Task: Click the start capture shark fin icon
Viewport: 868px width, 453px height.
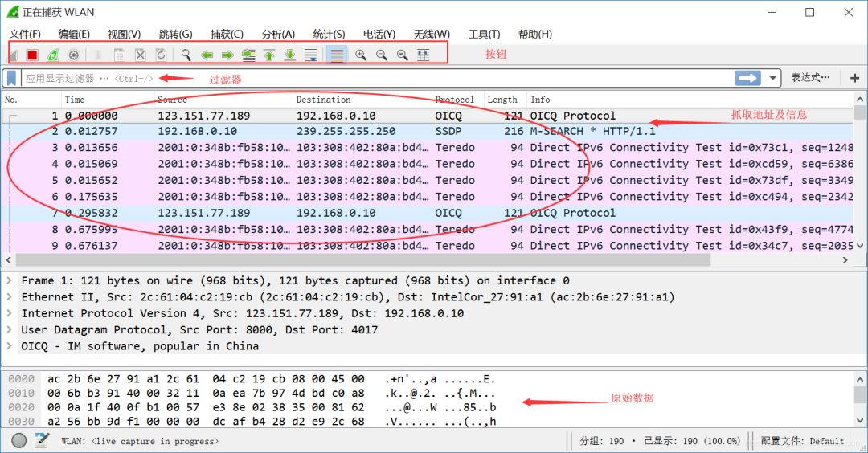Action: 15,55
